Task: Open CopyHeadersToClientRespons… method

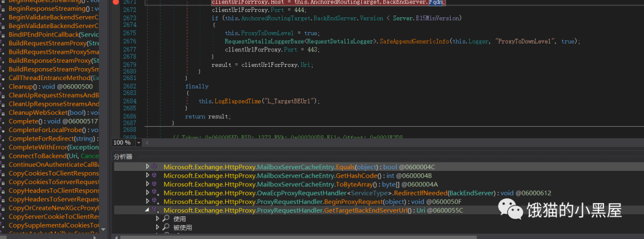Action: click(54, 191)
